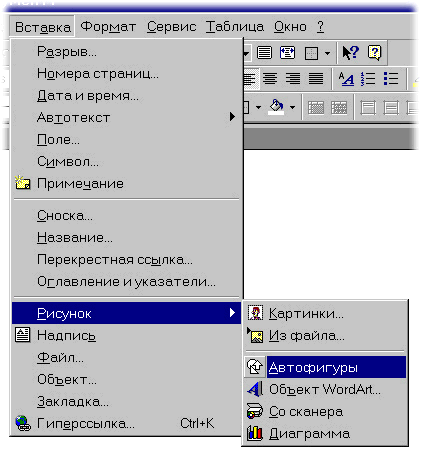Screen dimensions: 421x459
Task: Open the fill color dropdown arrow
Action: pos(292,107)
